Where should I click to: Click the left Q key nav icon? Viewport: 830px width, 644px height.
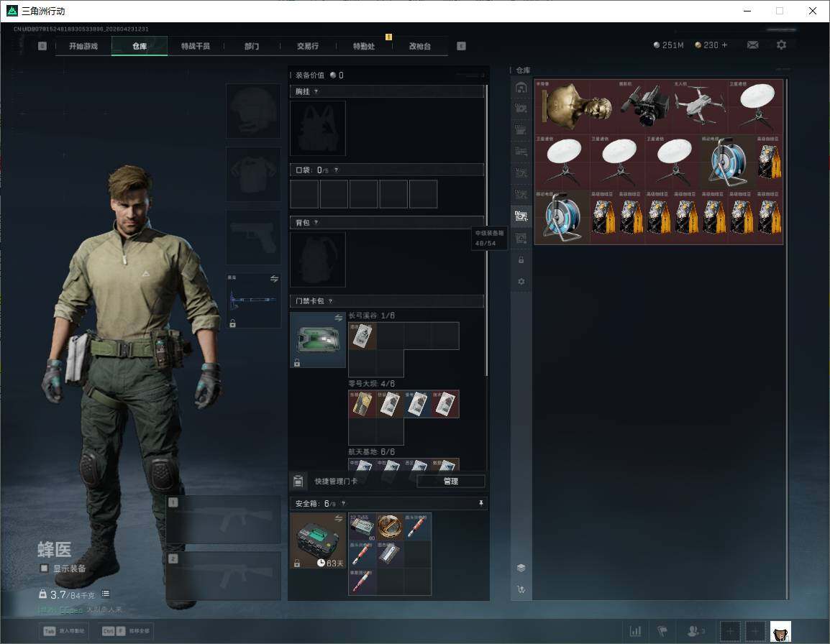click(x=42, y=46)
